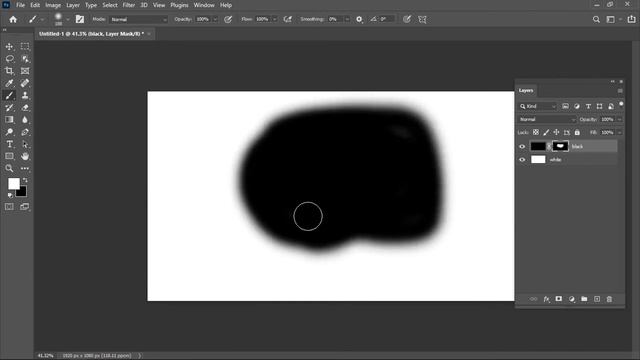
Task: Select the Dodge tool
Action: point(9,132)
